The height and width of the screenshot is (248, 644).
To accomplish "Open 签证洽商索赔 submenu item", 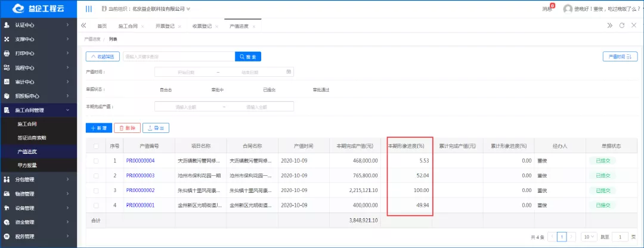I will 32,138.
